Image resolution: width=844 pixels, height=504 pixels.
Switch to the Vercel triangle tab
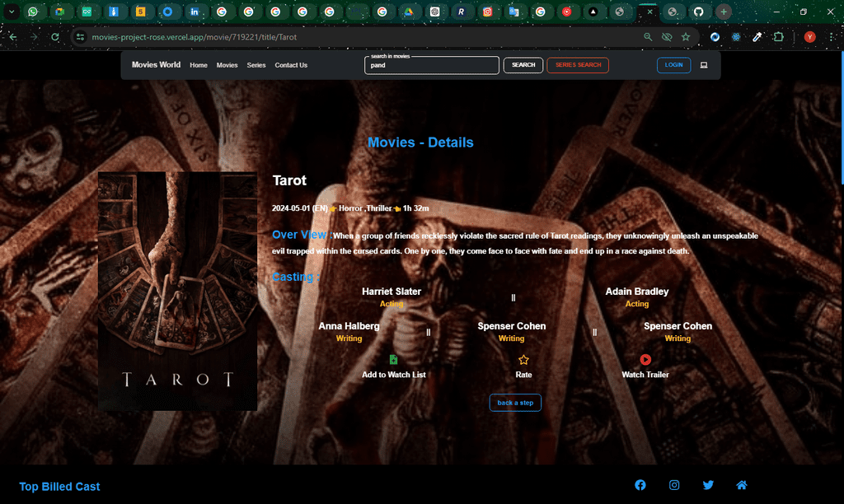tap(593, 12)
